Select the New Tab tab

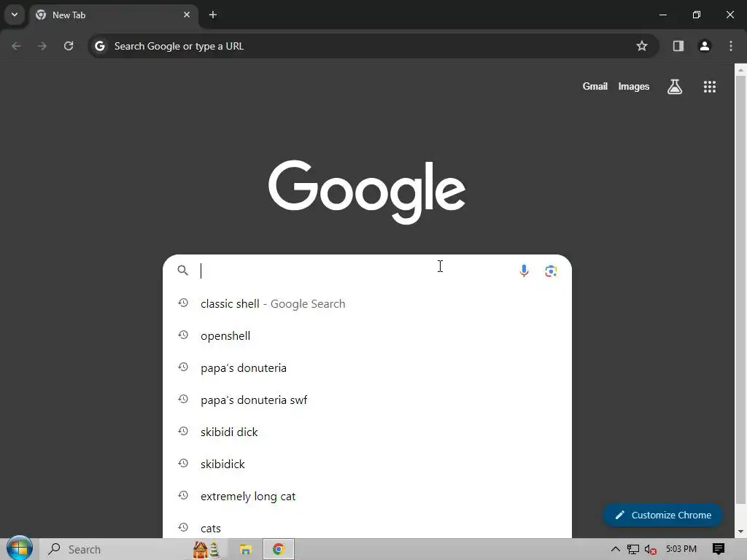pos(115,15)
